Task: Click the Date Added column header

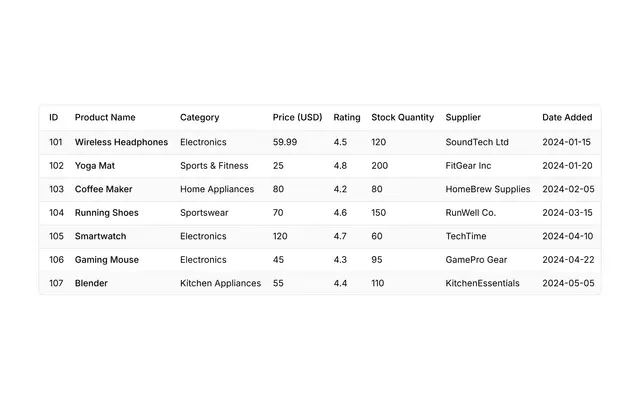Action: tap(567, 118)
